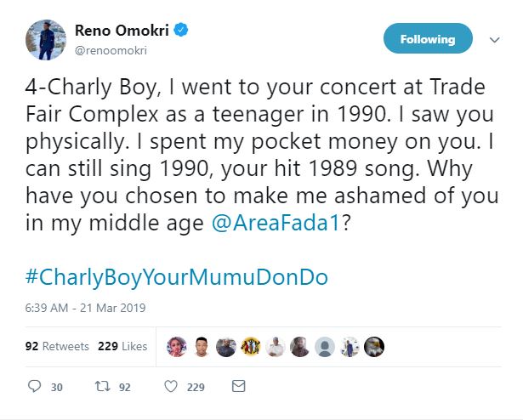Like the tweet with heart icon
Viewport: 523px width, 420px height.
171,386
